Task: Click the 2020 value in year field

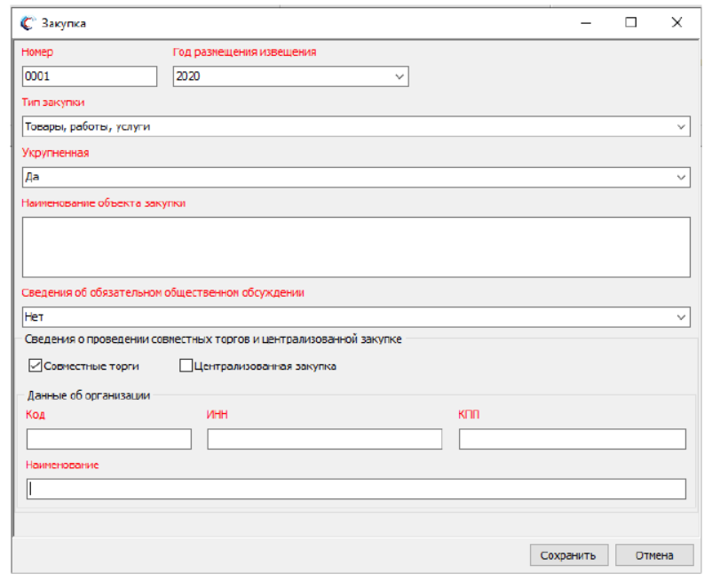Action: click(189, 76)
